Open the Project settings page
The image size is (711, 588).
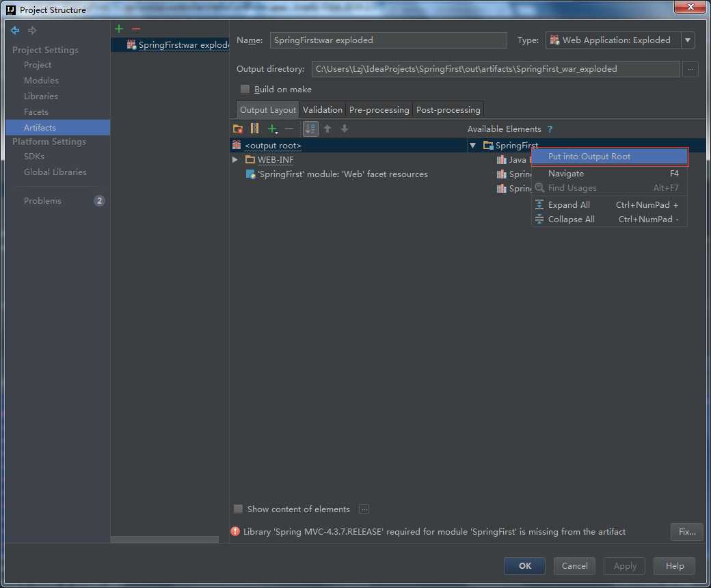point(38,65)
